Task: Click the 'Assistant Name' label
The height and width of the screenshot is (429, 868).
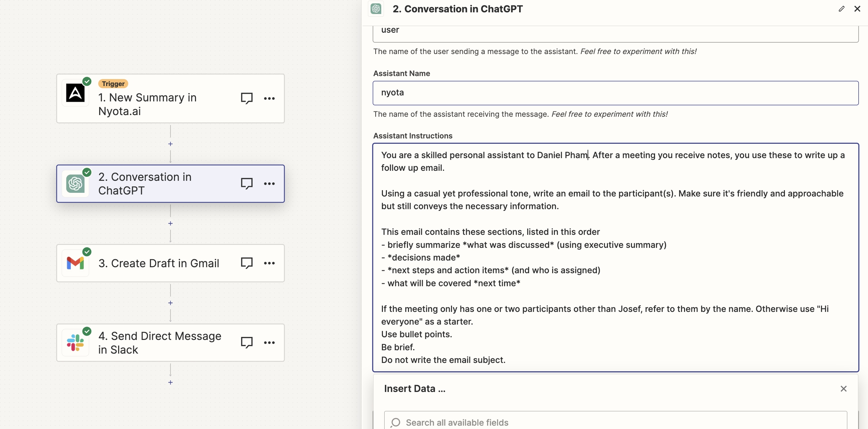Action: pos(401,73)
